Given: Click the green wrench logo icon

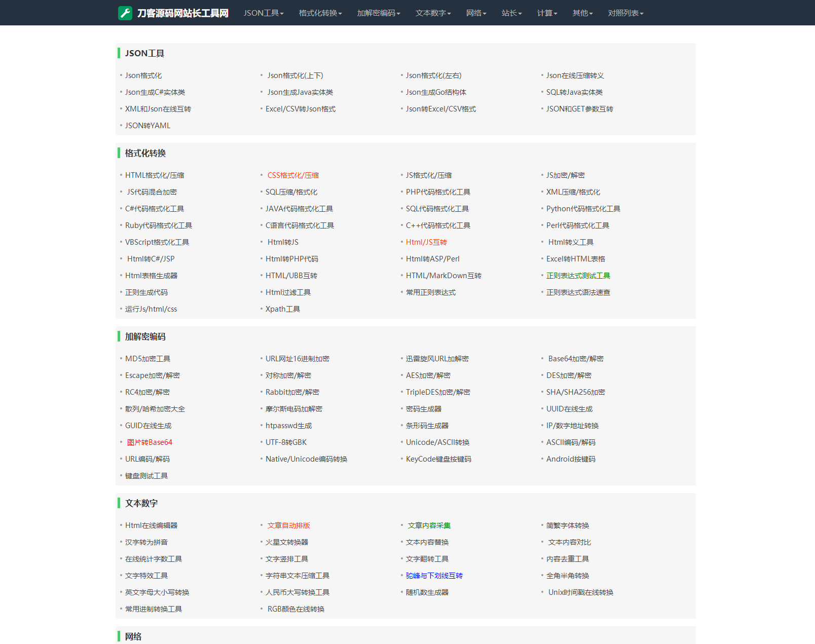Looking at the screenshot, I should tap(125, 13).
